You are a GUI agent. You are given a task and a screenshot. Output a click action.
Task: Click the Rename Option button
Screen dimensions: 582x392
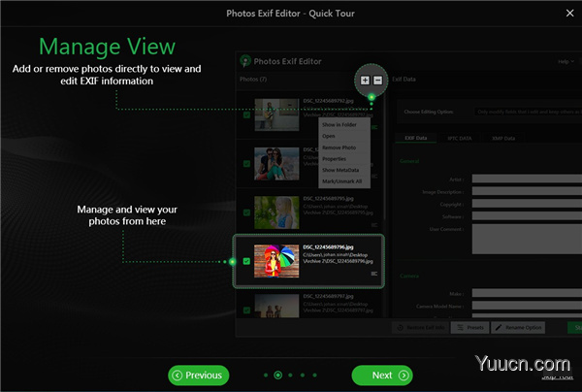click(x=518, y=327)
